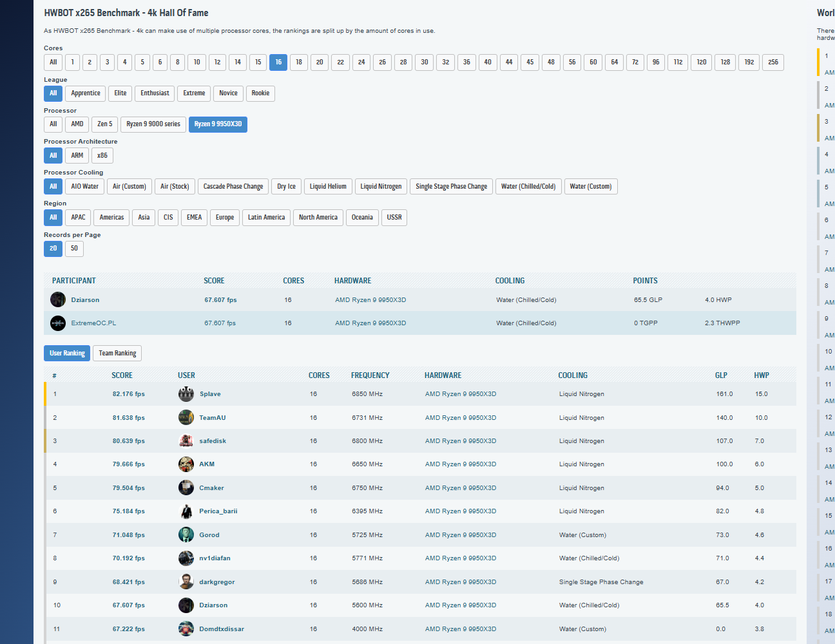This screenshot has width=835, height=644.
Task: Select the User Ranking tab
Action: pyautogui.click(x=67, y=354)
